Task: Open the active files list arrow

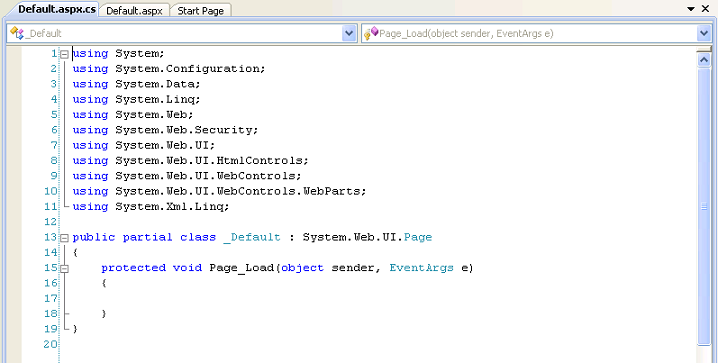Action: point(691,9)
